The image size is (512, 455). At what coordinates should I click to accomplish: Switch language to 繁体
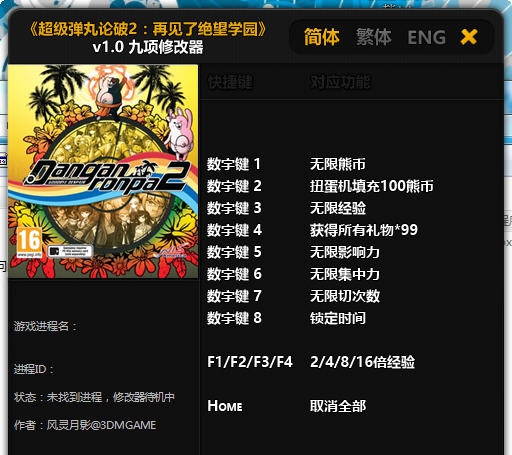(x=373, y=37)
